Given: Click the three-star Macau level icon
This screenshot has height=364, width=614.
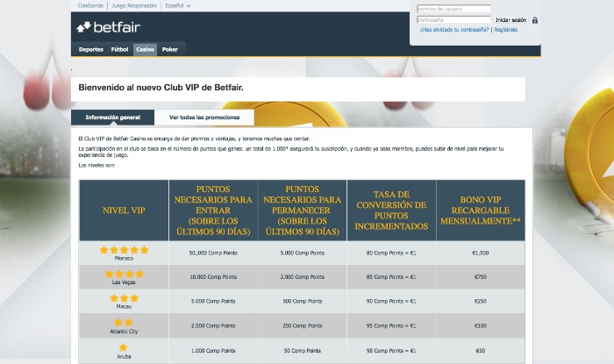Looking at the screenshot, I should 125,298.
